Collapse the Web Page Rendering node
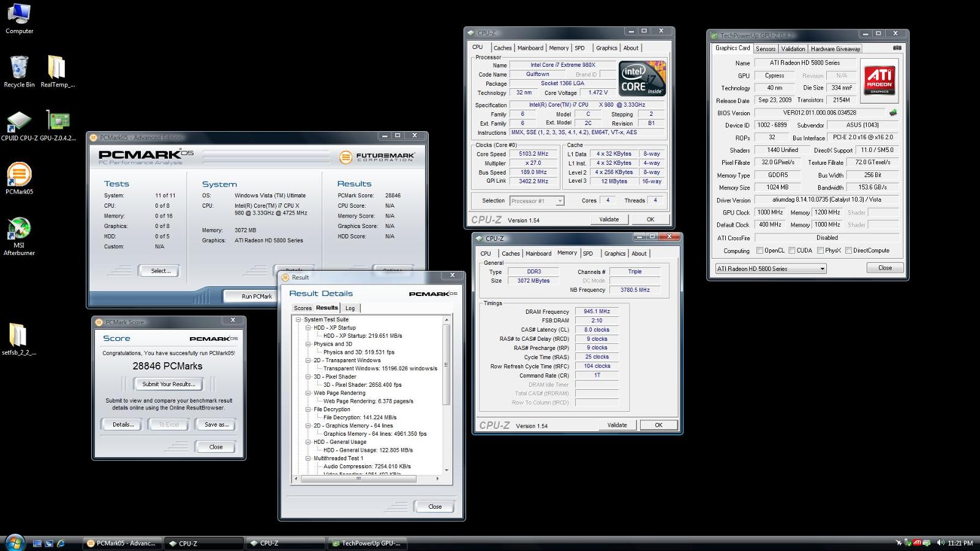The image size is (980, 551). point(308,393)
